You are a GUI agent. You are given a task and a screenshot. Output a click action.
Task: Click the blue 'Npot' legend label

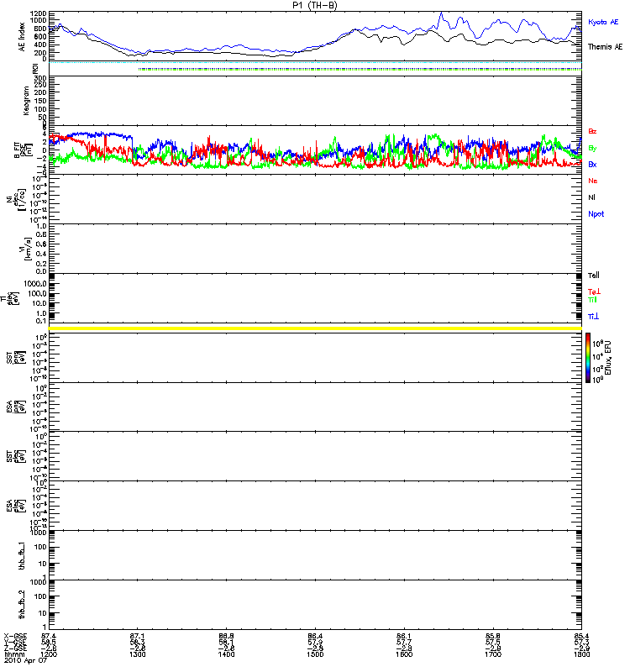click(x=596, y=214)
